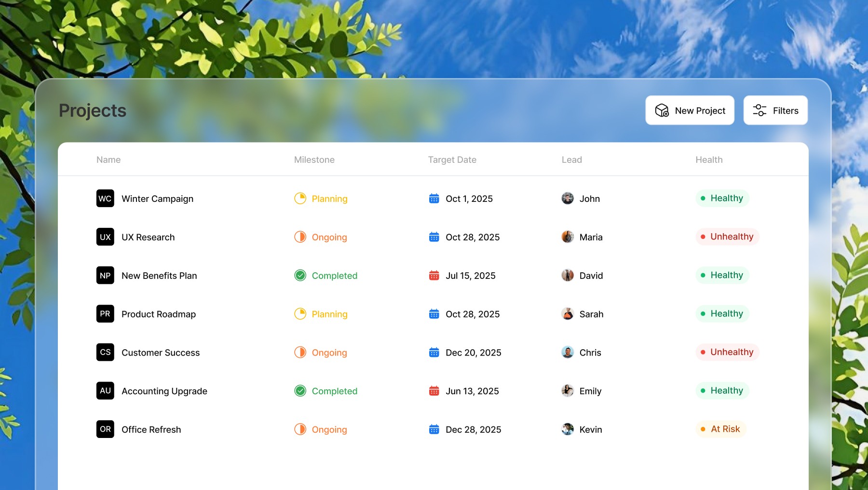Screen dimensions: 868x490
Task: Click the At Risk badge for Office Refresh
Action: (720, 429)
